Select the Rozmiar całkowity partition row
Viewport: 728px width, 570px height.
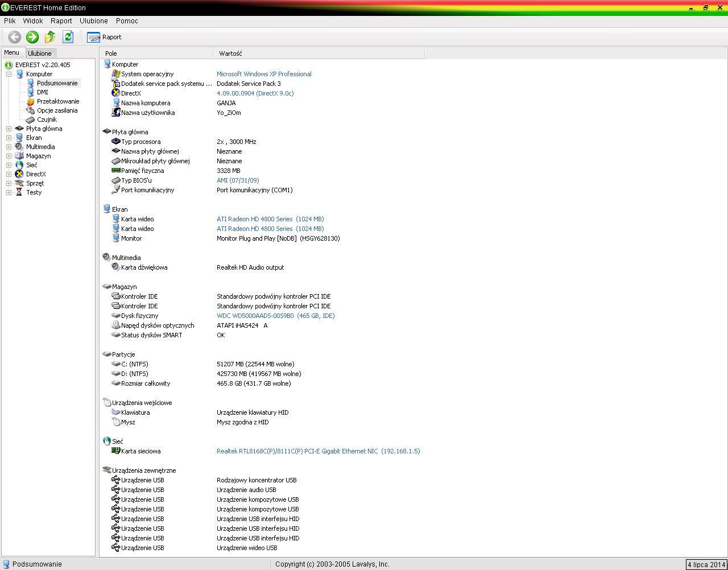[262, 383]
